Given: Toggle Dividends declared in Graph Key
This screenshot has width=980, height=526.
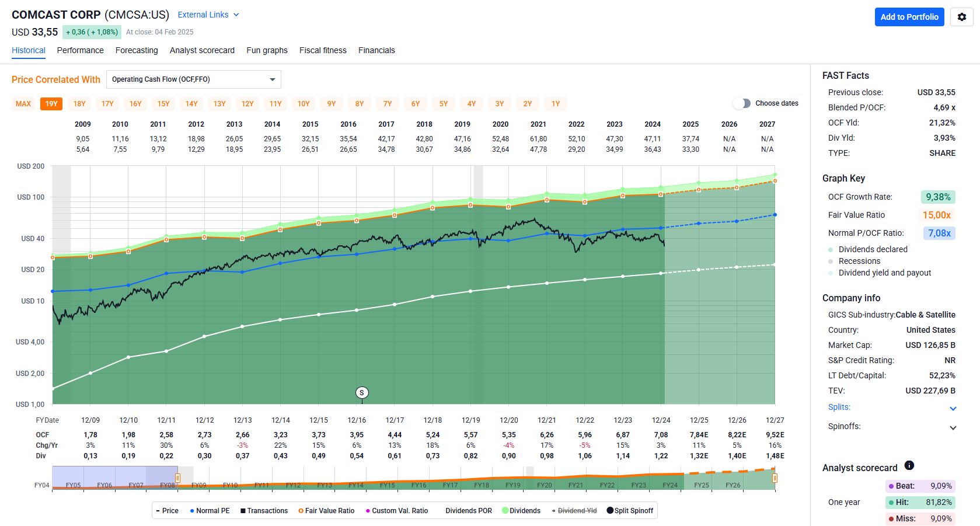Looking at the screenshot, I should point(873,249).
